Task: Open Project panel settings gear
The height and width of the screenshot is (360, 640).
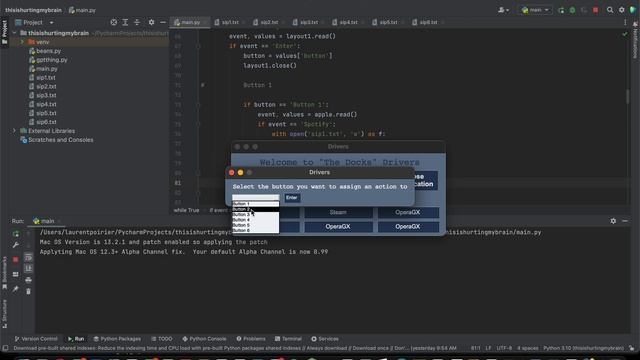Action: click(151, 22)
